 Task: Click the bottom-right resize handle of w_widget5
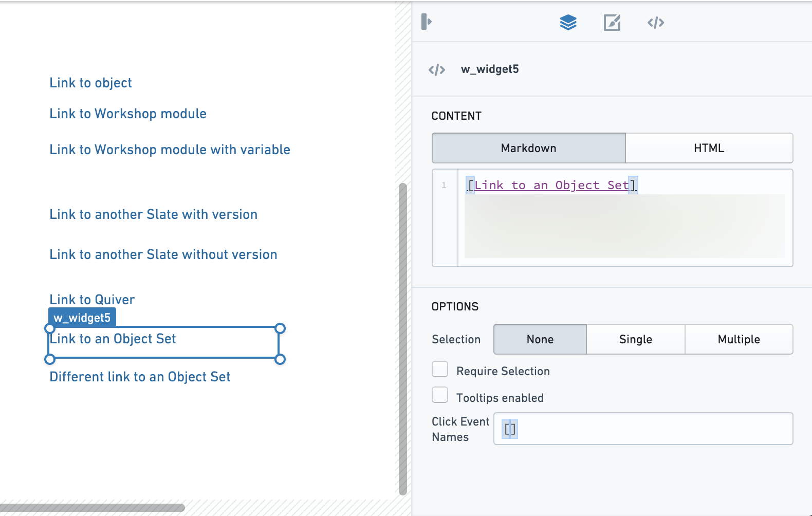[x=280, y=359]
